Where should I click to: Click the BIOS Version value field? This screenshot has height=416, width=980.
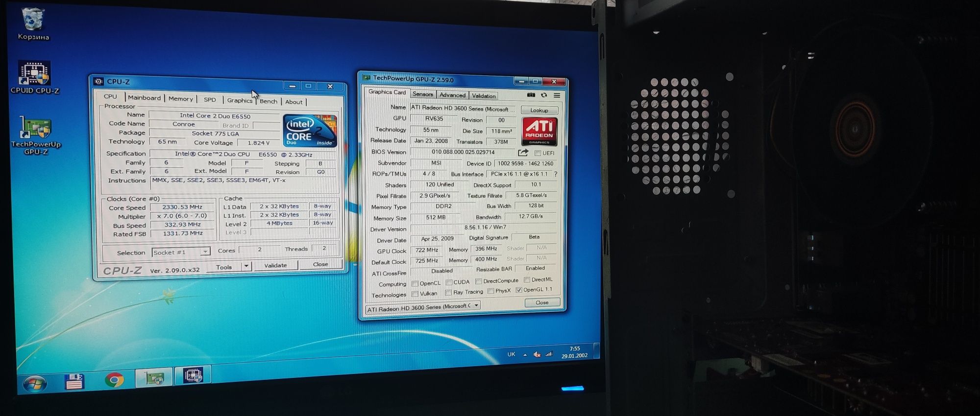(x=463, y=152)
